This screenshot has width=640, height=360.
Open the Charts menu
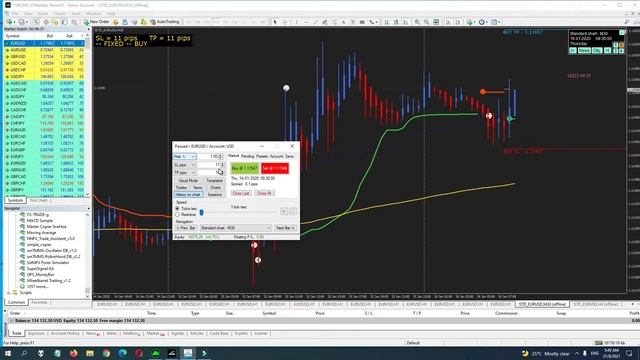click(x=60, y=13)
